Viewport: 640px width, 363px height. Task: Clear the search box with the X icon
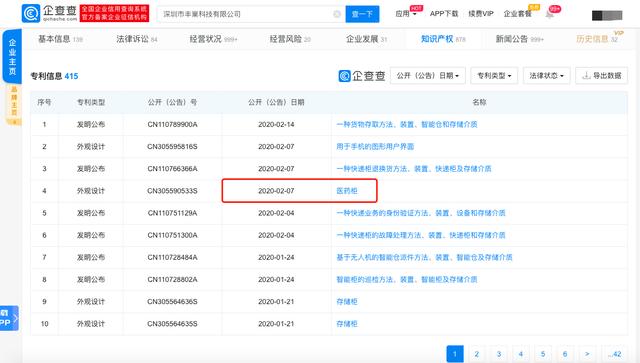pyautogui.click(x=337, y=14)
